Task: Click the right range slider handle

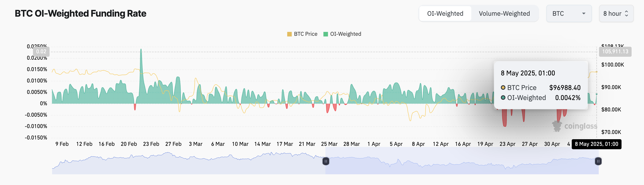Action: (598, 161)
